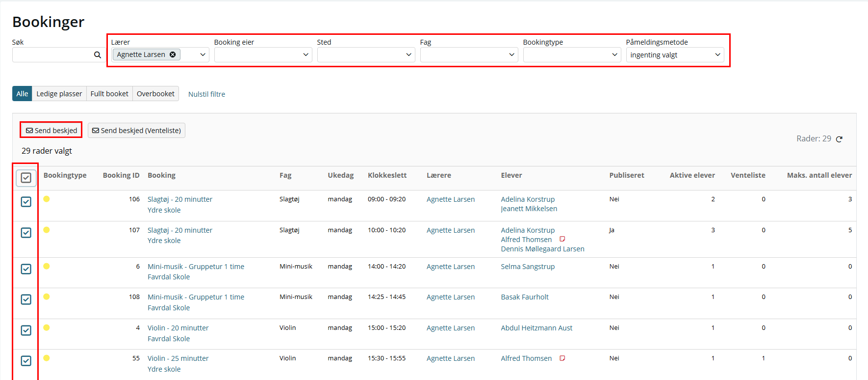Click yellow booking type dot for booking 4

click(47, 327)
